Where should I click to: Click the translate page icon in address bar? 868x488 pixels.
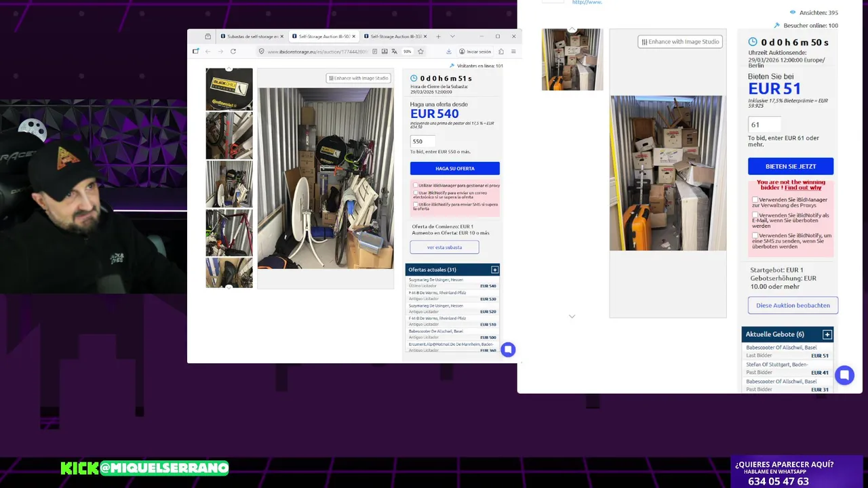click(x=395, y=52)
